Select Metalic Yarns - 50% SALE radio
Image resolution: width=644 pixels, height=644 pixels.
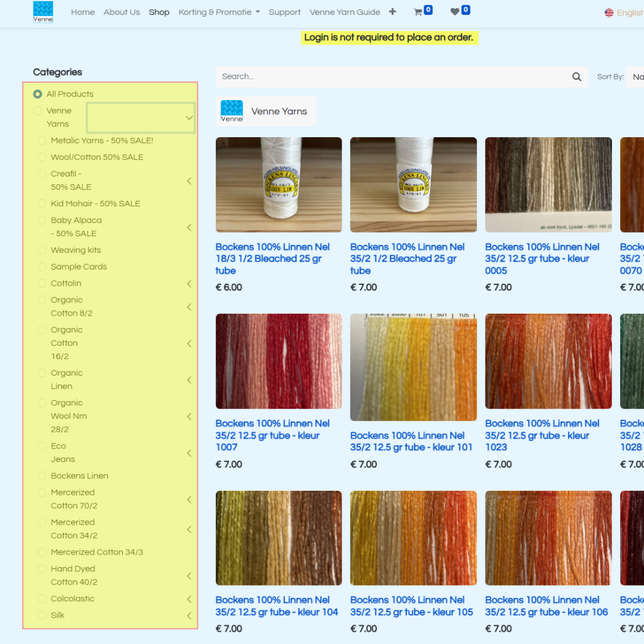[x=42, y=141]
